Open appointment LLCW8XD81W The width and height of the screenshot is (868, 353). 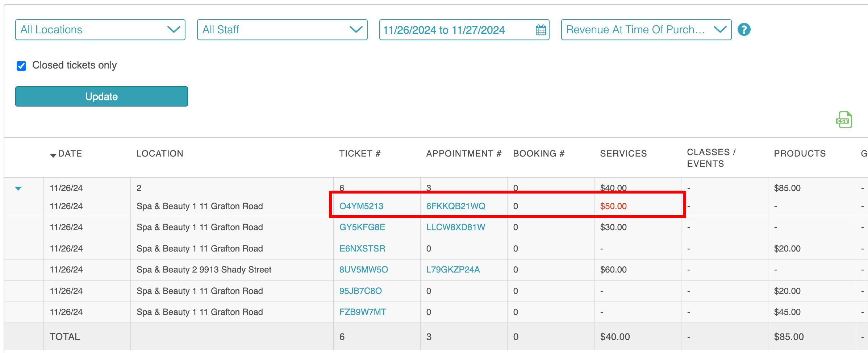click(x=456, y=227)
